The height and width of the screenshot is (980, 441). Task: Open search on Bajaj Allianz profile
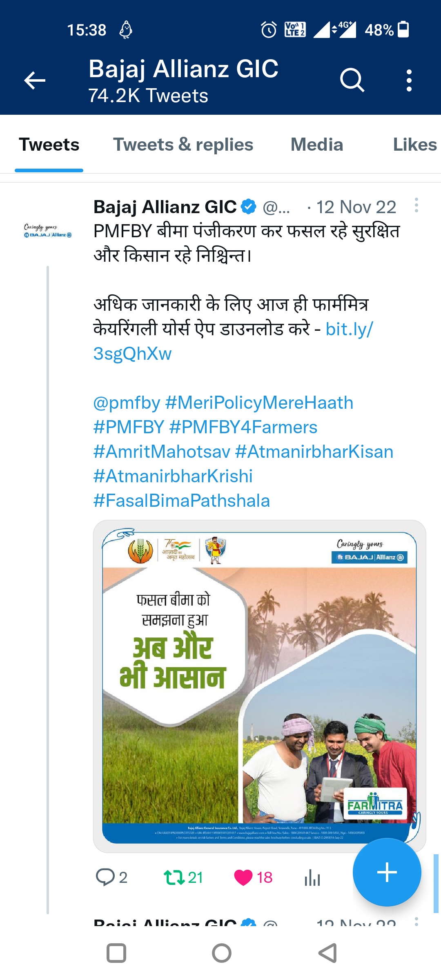pos(352,80)
